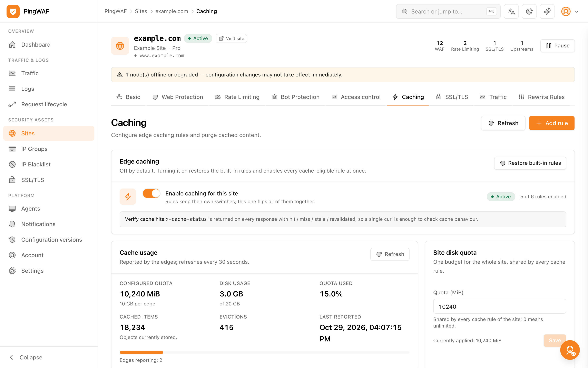Viewport: 588px width, 368px height.
Task: Open Settings in the sidebar
Action: [49, 271]
